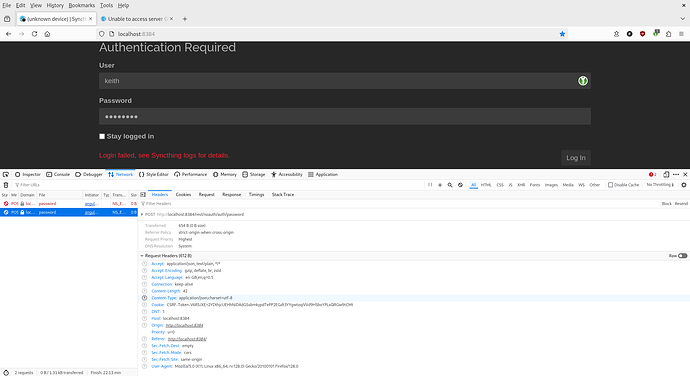
Task: Enable the Disable Cache checkbox
Action: point(610,185)
